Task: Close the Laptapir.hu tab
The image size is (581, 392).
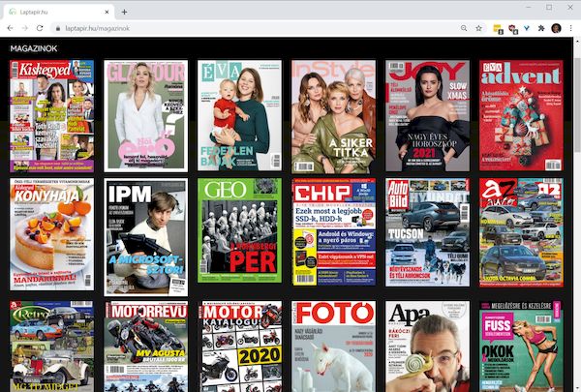Action: point(107,12)
